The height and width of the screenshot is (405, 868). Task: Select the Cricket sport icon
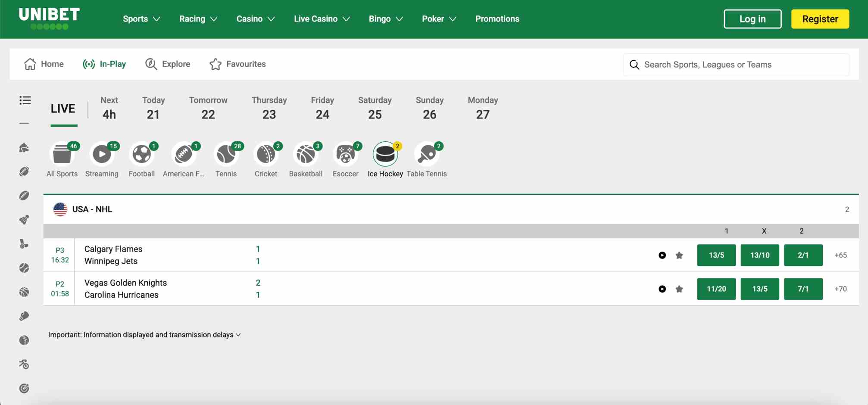266,154
